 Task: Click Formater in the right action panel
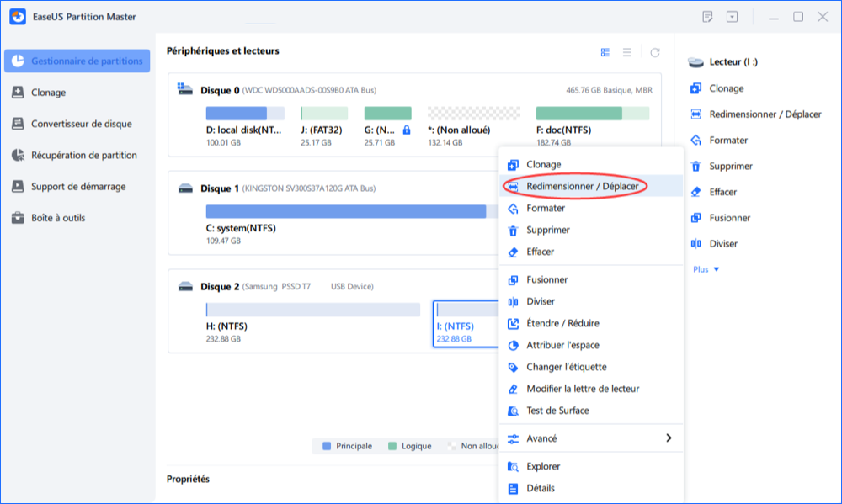pos(719,140)
